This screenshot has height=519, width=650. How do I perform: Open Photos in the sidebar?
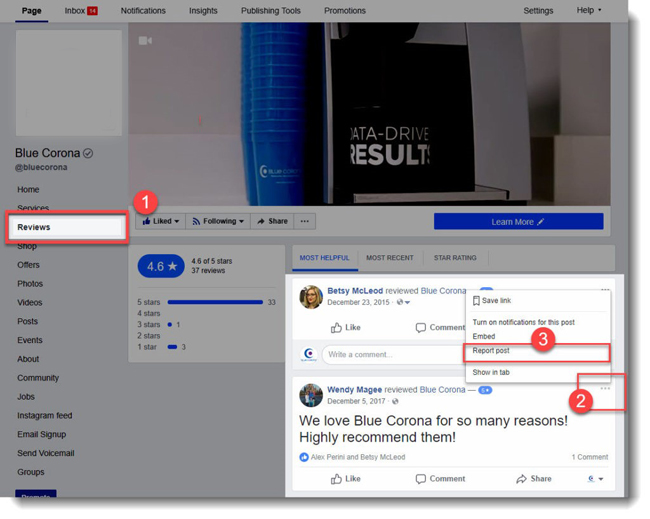[30, 284]
